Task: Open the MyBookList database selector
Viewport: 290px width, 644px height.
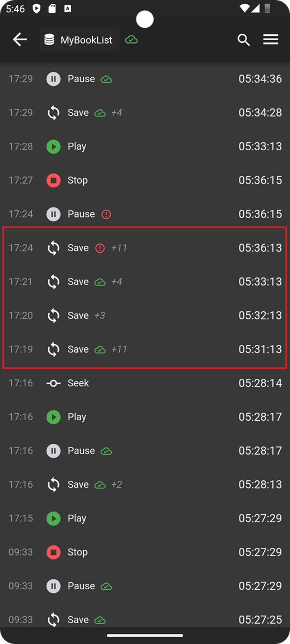Action: pos(79,40)
